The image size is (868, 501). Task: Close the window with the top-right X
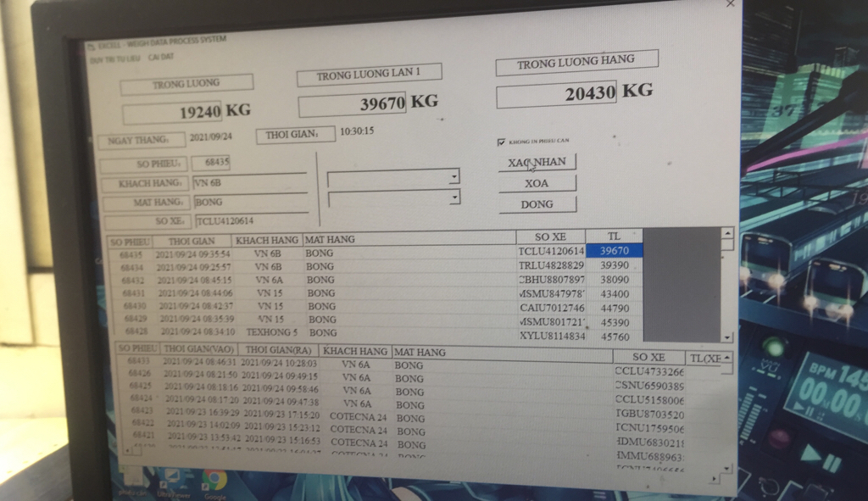tap(731, 4)
